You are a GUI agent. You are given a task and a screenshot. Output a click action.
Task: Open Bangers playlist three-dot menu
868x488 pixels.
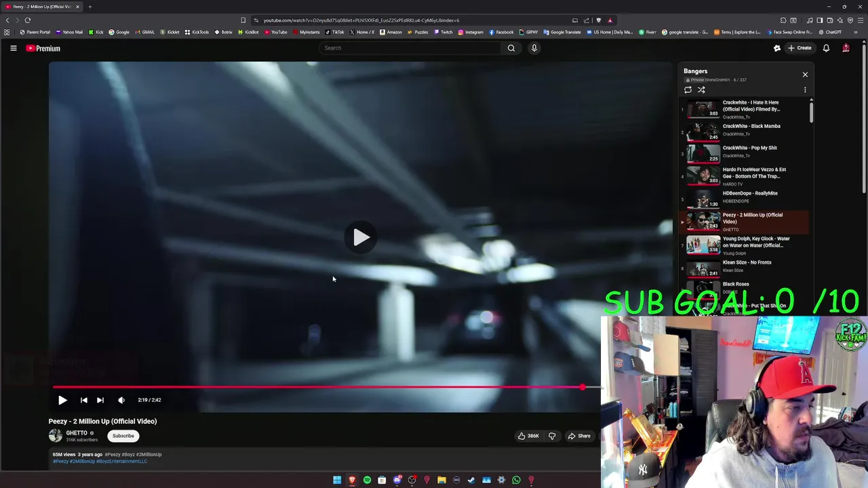(x=805, y=89)
